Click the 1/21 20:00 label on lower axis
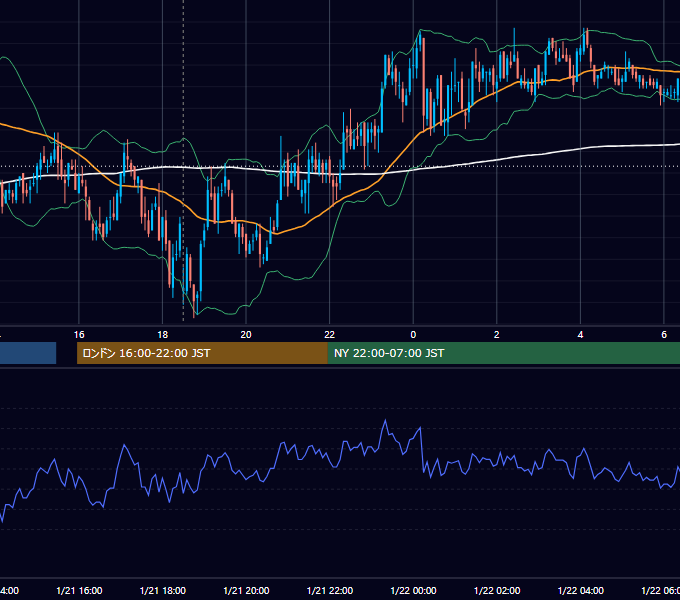 [246, 590]
